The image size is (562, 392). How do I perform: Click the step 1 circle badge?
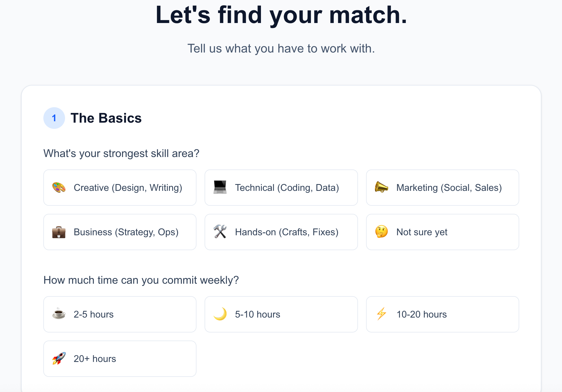54,118
